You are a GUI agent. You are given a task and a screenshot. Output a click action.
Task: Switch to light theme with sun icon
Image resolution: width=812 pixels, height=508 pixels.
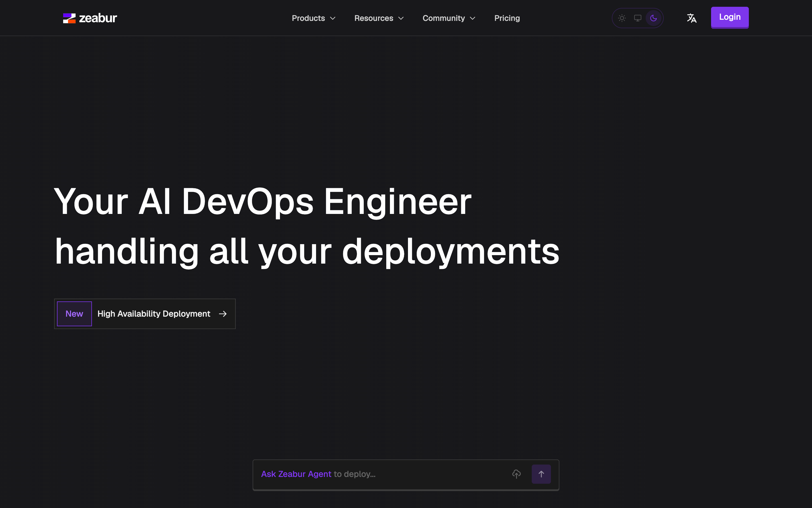[x=622, y=18]
